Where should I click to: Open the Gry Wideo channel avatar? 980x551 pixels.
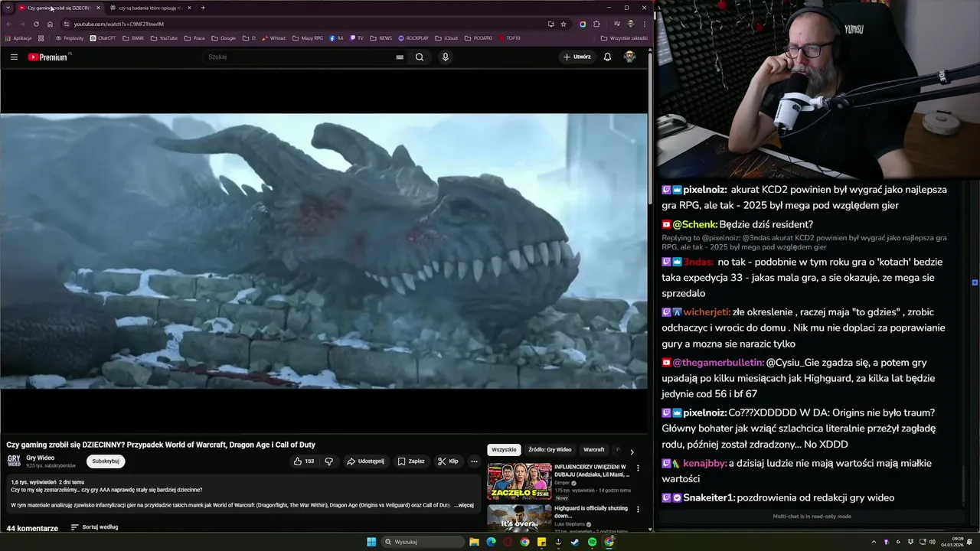(14, 461)
